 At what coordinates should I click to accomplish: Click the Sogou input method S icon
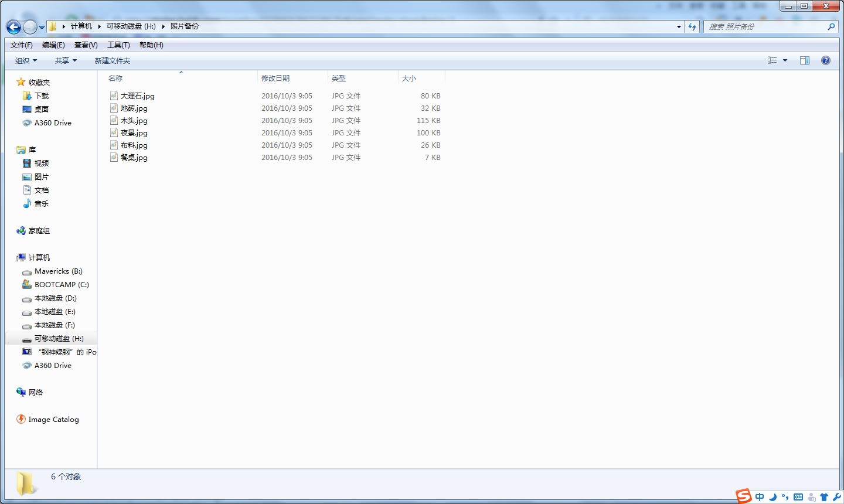coord(743,496)
